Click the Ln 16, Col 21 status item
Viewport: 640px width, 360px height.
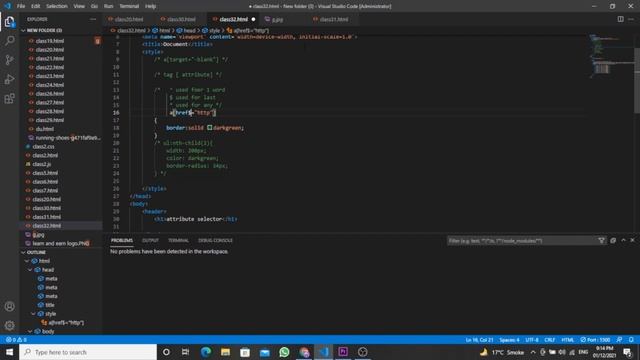(479, 340)
